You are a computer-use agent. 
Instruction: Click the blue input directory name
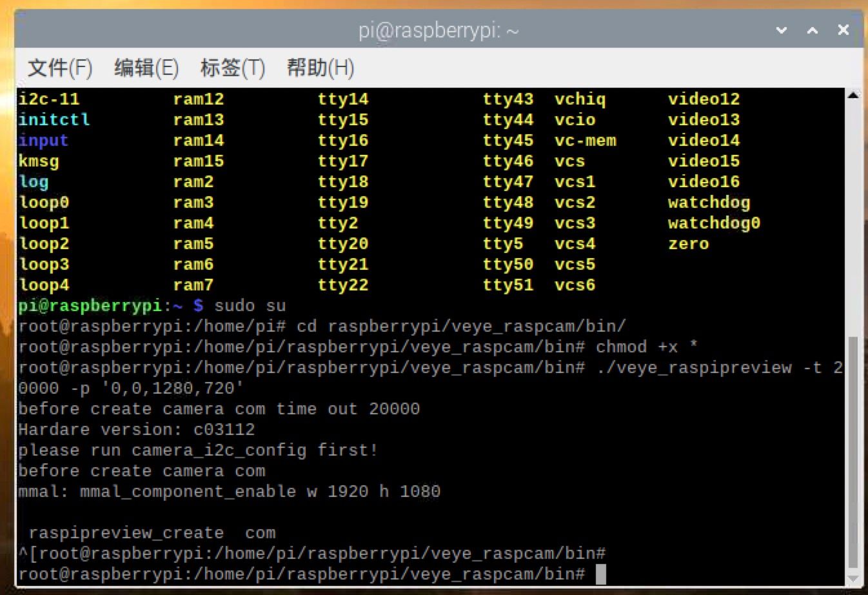(x=43, y=141)
